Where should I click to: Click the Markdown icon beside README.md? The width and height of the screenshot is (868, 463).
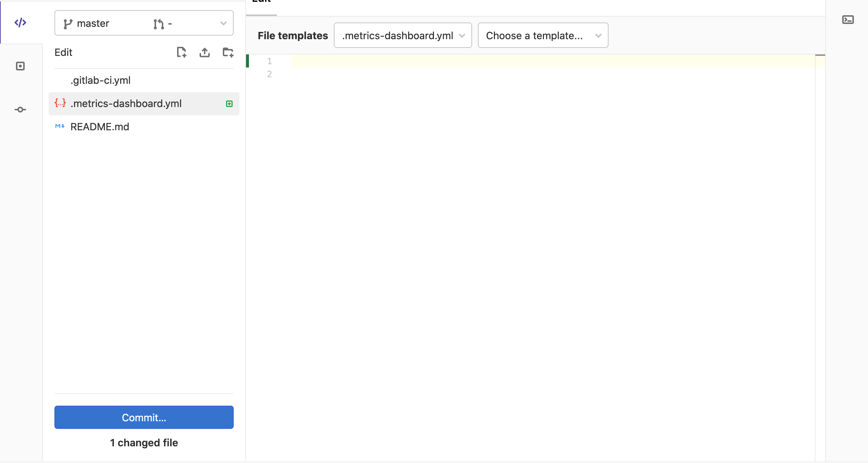(60, 126)
